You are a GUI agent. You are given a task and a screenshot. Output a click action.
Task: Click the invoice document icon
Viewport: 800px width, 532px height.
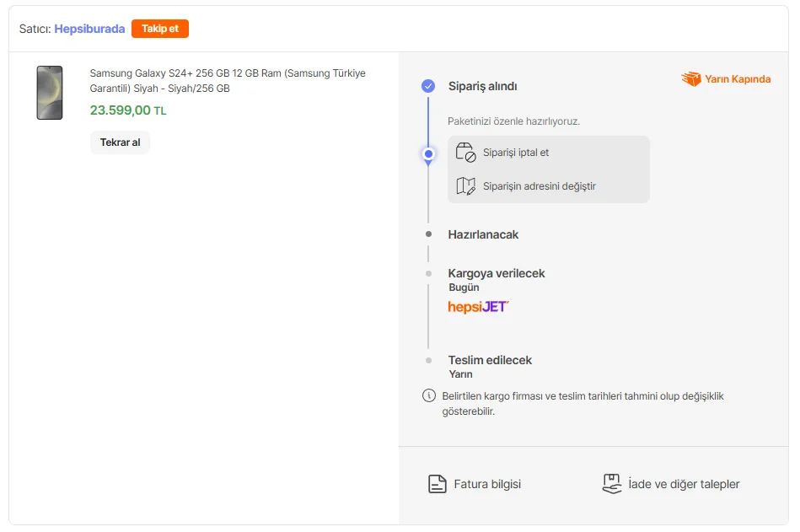click(x=437, y=484)
